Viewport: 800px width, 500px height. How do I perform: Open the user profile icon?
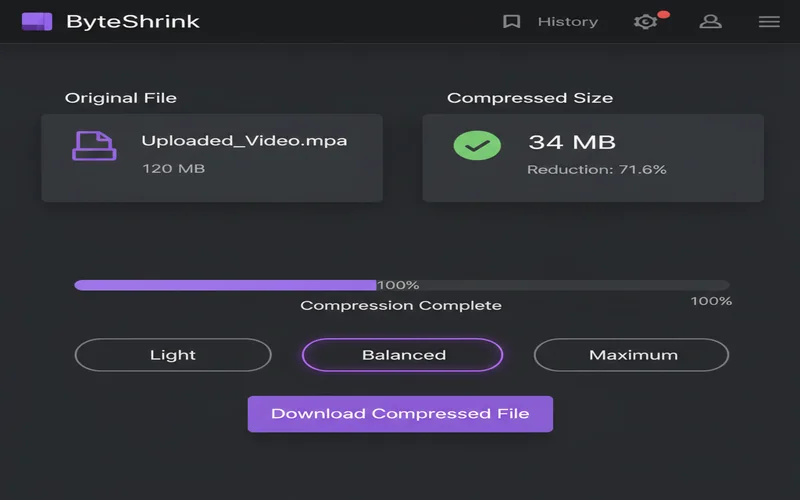710,21
